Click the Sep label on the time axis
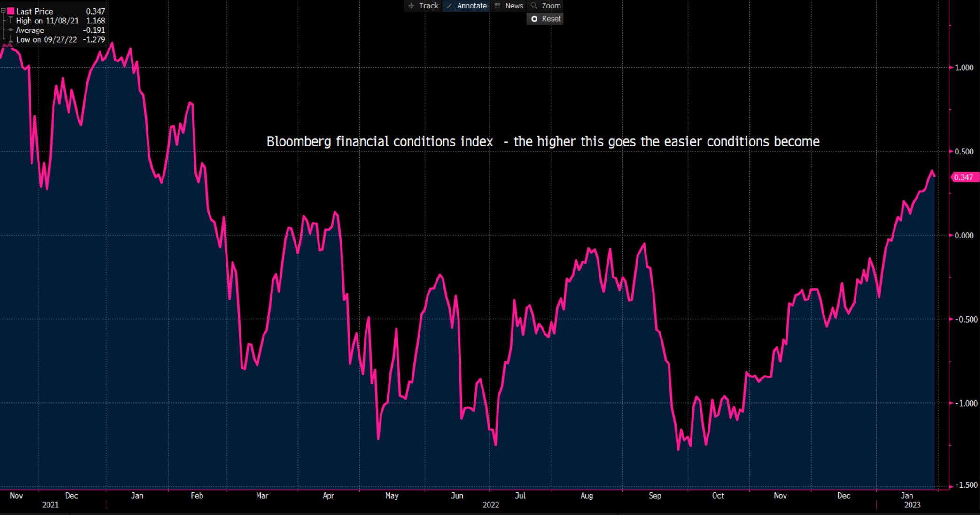The width and height of the screenshot is (980, 515). (655, 496)
